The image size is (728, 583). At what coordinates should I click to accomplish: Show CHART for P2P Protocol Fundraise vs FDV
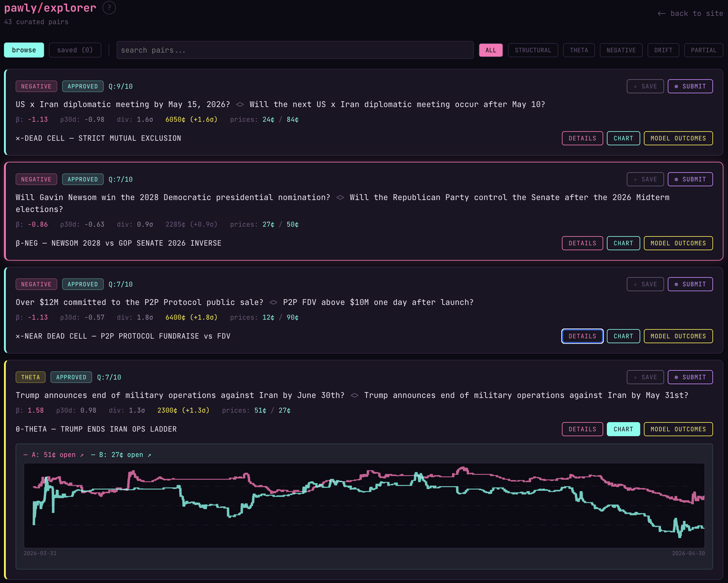[x=623, y=336]
